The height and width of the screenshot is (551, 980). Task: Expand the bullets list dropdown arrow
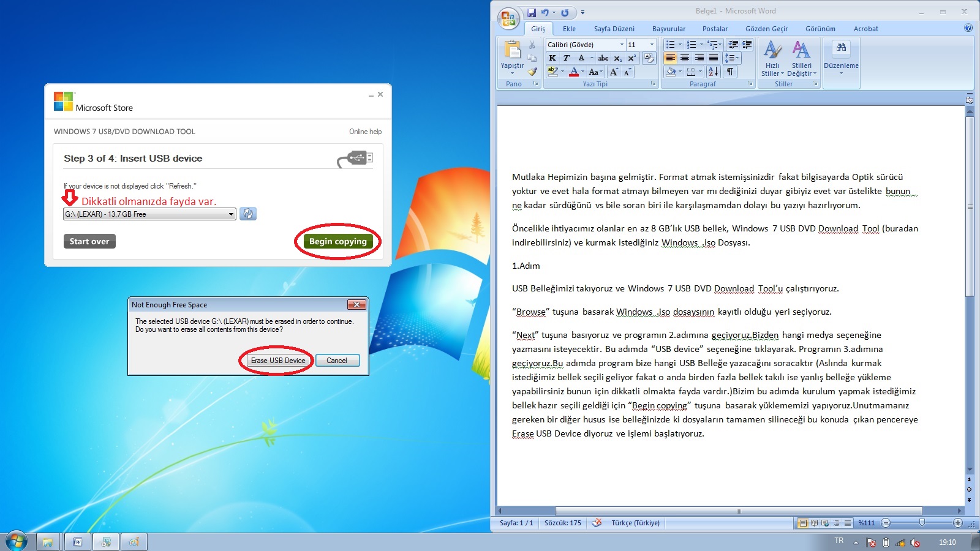pyautogui.click(x=680, y=45)
